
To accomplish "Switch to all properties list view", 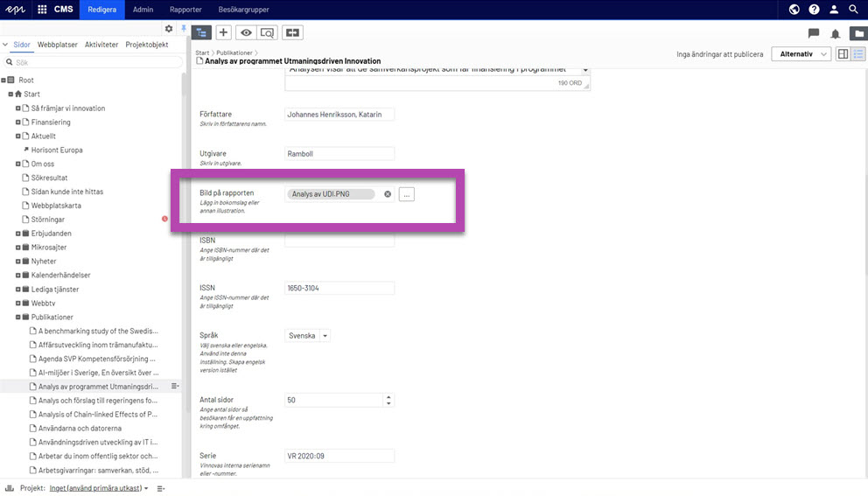I will tap(859, 54).
